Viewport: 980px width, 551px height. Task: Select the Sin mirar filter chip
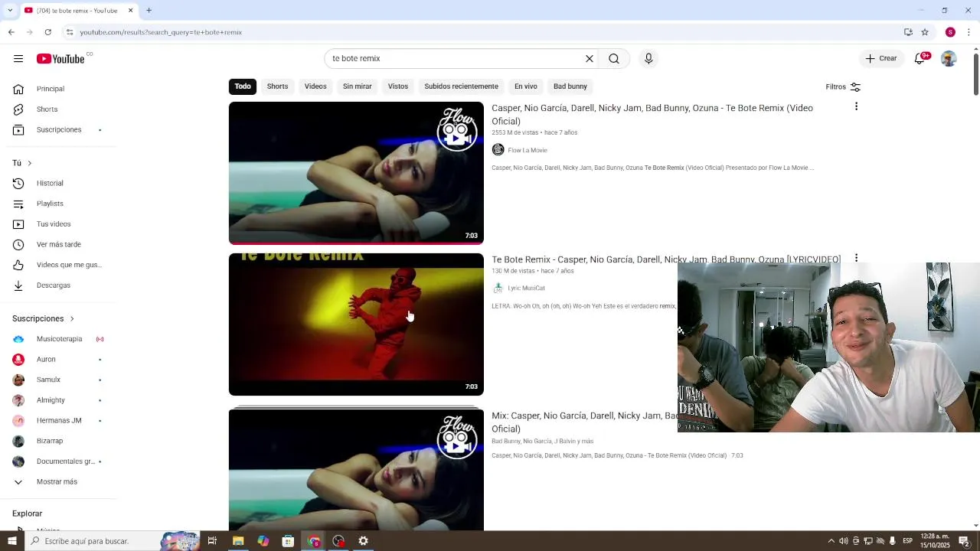(357, 86)
